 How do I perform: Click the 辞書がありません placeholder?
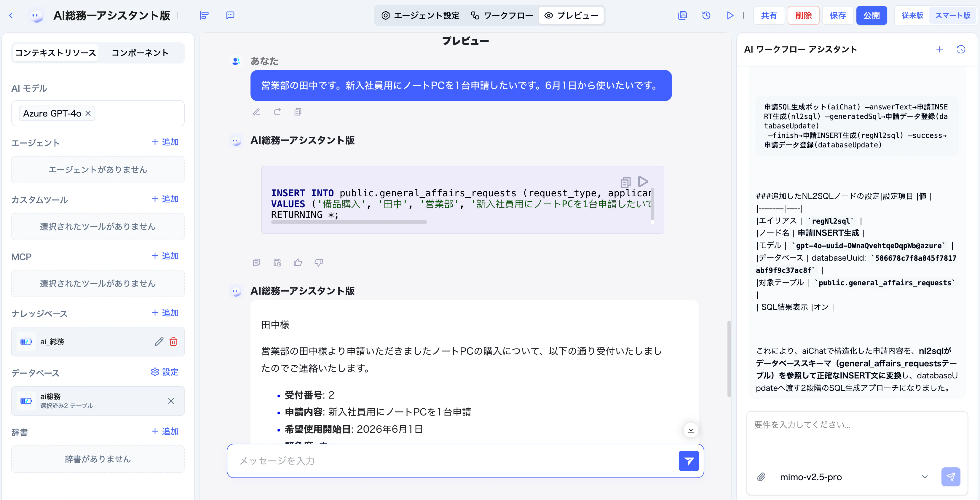pos(98,459)
